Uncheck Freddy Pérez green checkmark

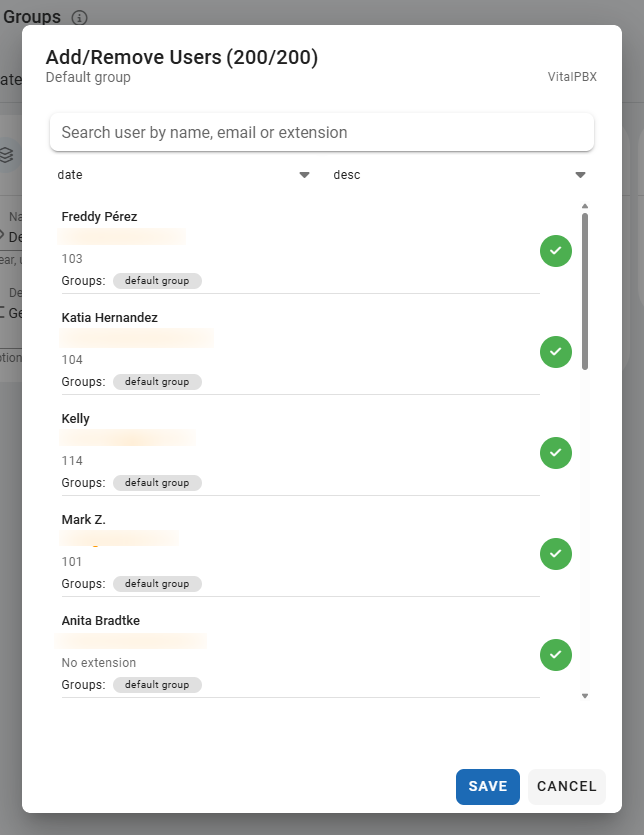click(x=555, y=251)
